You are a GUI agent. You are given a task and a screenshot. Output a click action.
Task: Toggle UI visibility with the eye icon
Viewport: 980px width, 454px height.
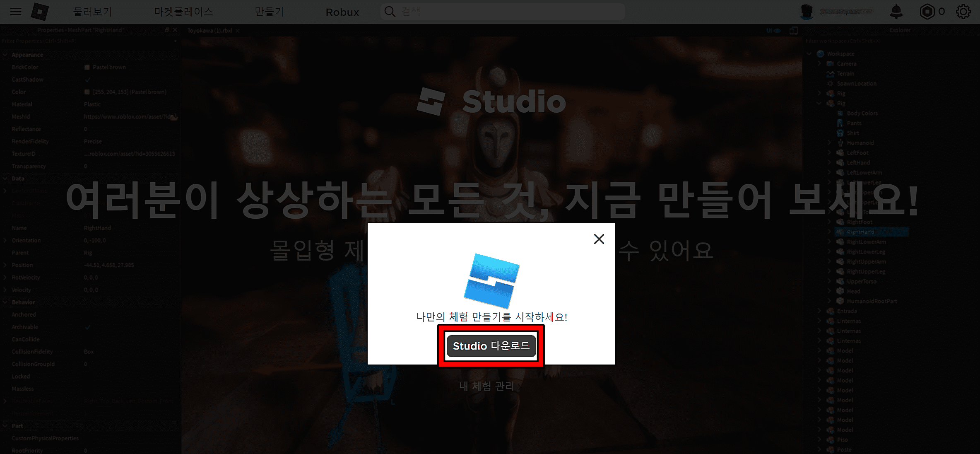click(x=778, y=30)
